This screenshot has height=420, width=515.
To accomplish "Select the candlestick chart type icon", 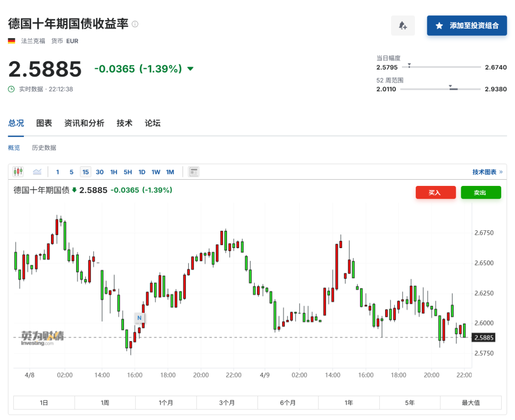I will click(x=18, y=172).
